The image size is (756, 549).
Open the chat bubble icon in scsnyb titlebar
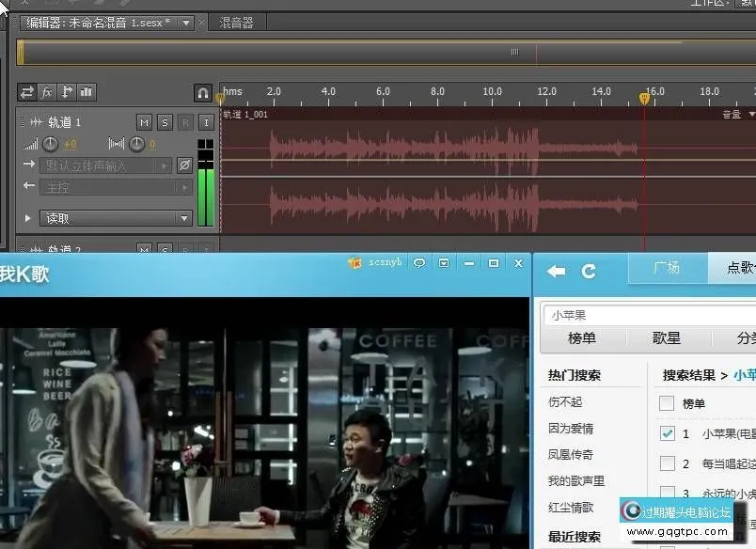pyautogui.click(x=419, y=263)
